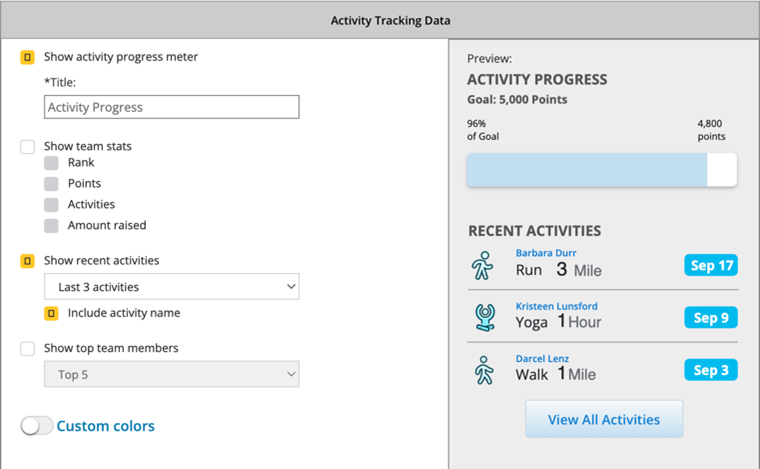
Task: Tick the Activities checkbox
Action: pyautogui.click(x=51, y=204)
